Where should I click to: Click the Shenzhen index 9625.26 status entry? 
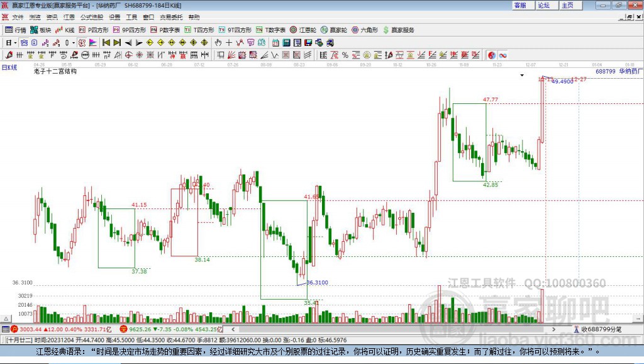(172, 329)
